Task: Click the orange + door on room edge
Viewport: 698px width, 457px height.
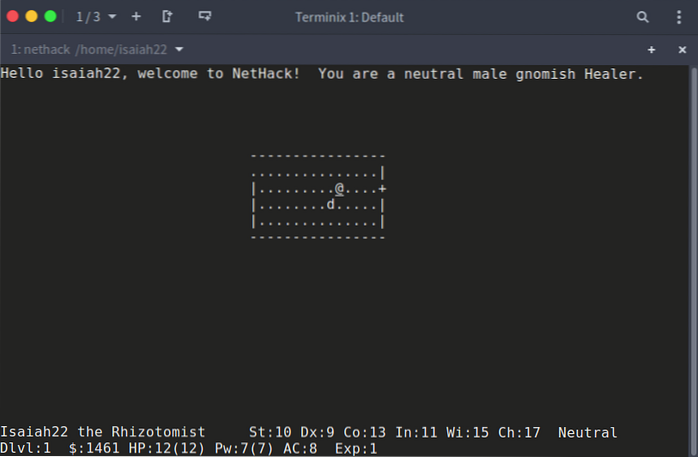Action: pos(382,188)
